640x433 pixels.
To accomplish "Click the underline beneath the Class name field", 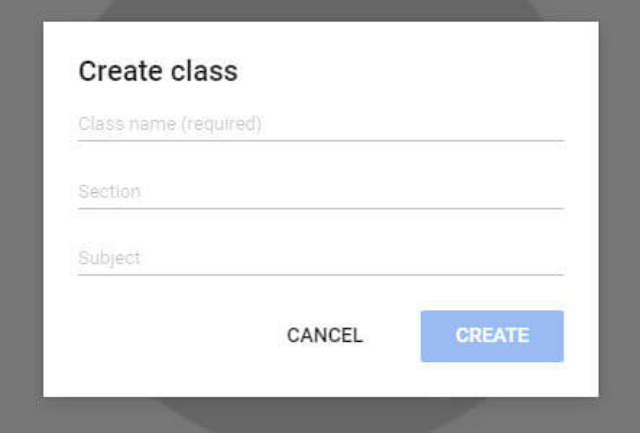I will (320, 140).
